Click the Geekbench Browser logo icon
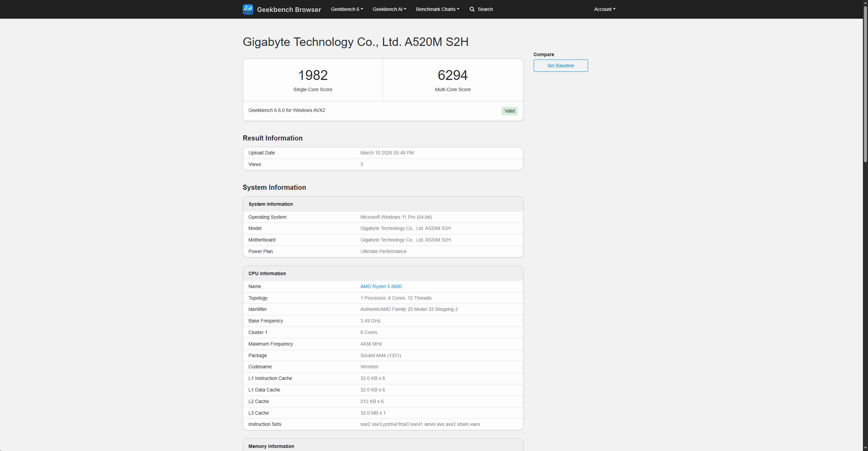Screen dimensions: 868x451 tap(248, 9)
